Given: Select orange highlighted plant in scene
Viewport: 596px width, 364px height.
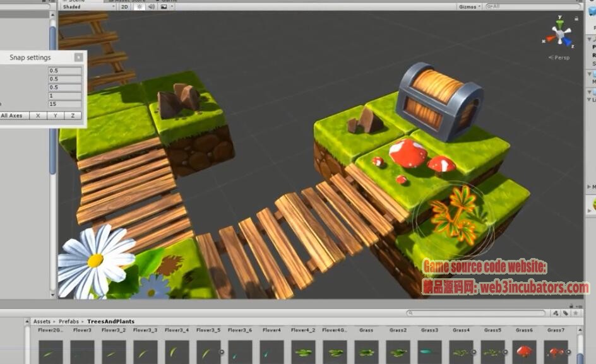Looking at the screenshot, I should [x=455, y=214].
